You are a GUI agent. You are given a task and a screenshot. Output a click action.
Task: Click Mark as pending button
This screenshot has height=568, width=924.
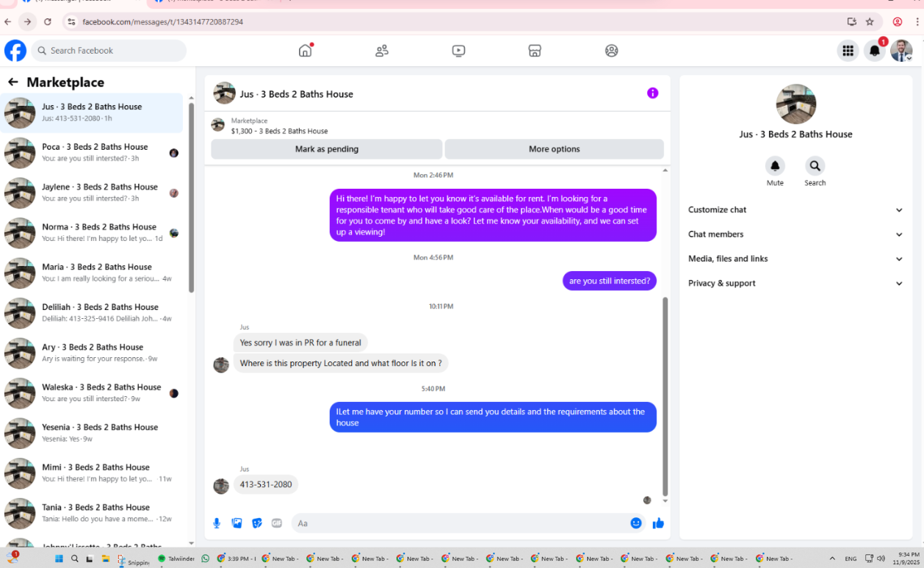(x=327, y=149)
